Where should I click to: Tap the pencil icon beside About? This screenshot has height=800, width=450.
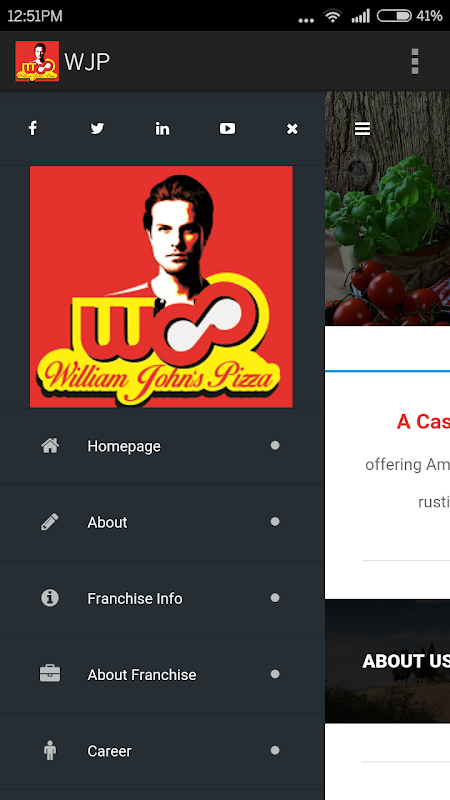[50, 522]
